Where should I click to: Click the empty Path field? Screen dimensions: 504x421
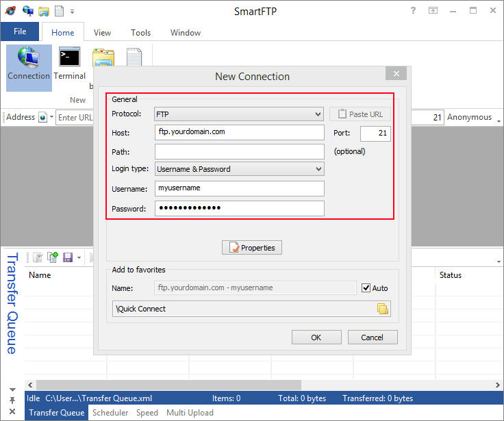(x=240, y=152)
